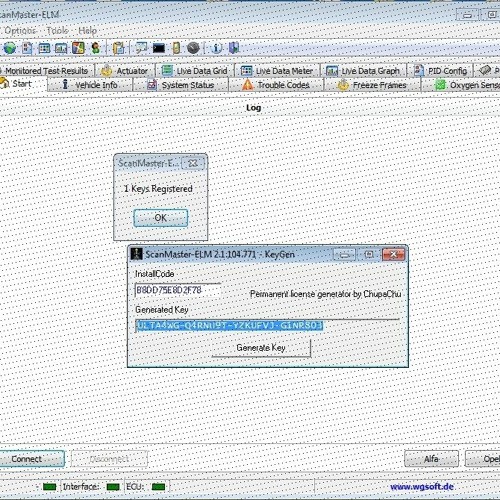Open the www.wgsoft.de link
500x500 pixels.
click(x=422, y=487)
